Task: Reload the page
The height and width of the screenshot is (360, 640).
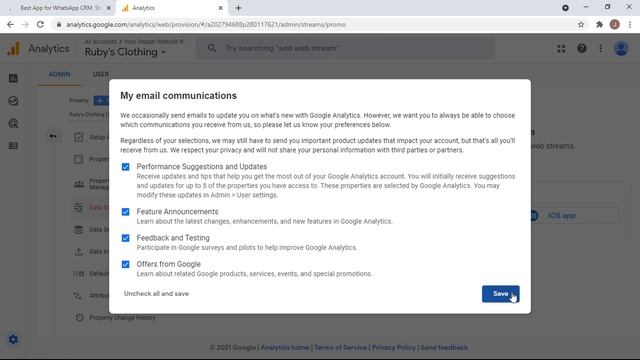Action: tap(40, 24)
